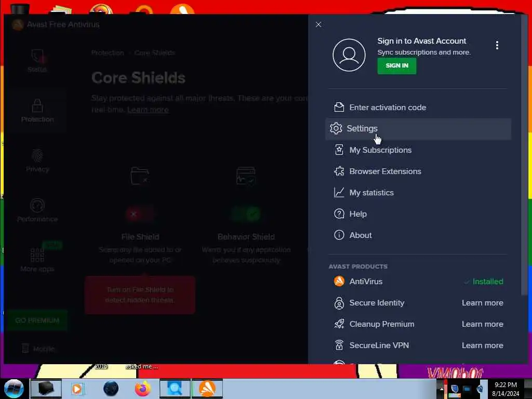Click the Browser Extensions puzzle icon
Image resolution: width=532 pixels, height=399 pixels.
339,171
